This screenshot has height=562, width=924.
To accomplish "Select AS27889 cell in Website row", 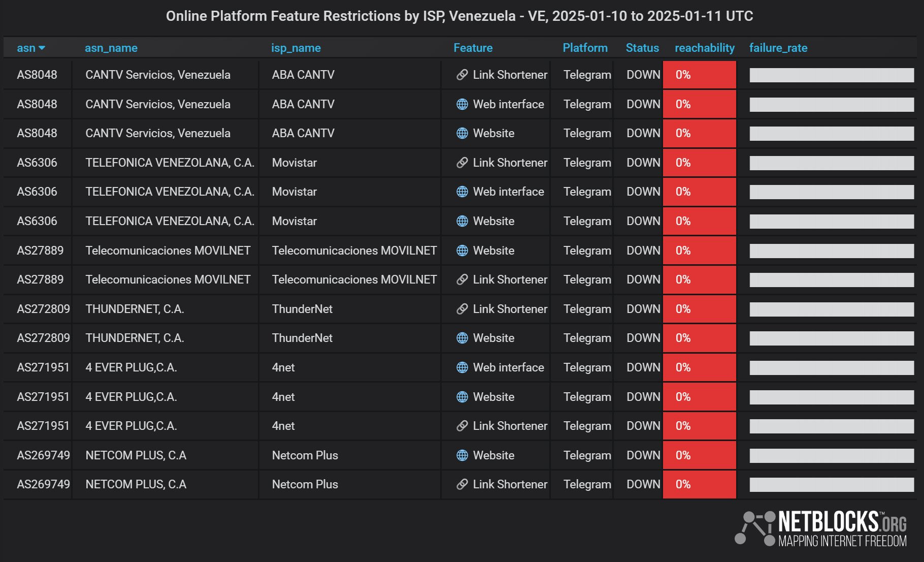I will pyautogui.click(x=40, y=251).
